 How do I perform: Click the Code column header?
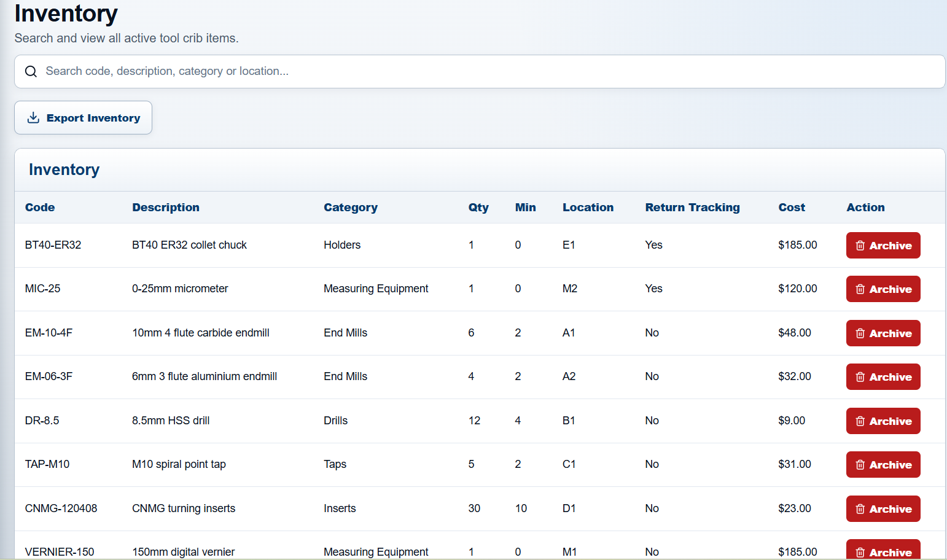[40, 208]
